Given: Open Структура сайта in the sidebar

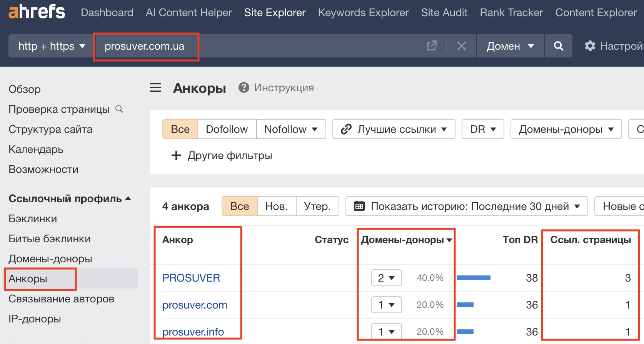Looking at the screenshot, I should click(x=50, y=129).
